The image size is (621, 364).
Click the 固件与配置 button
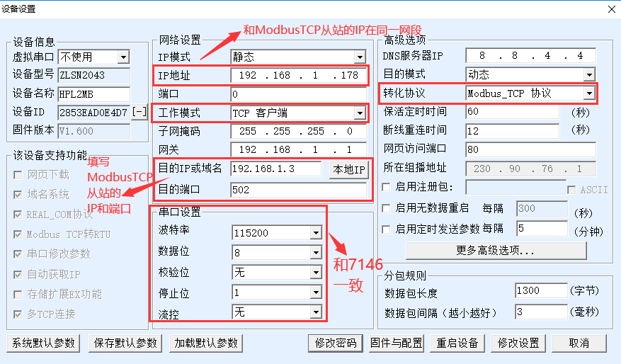click(x=397, y=343)
